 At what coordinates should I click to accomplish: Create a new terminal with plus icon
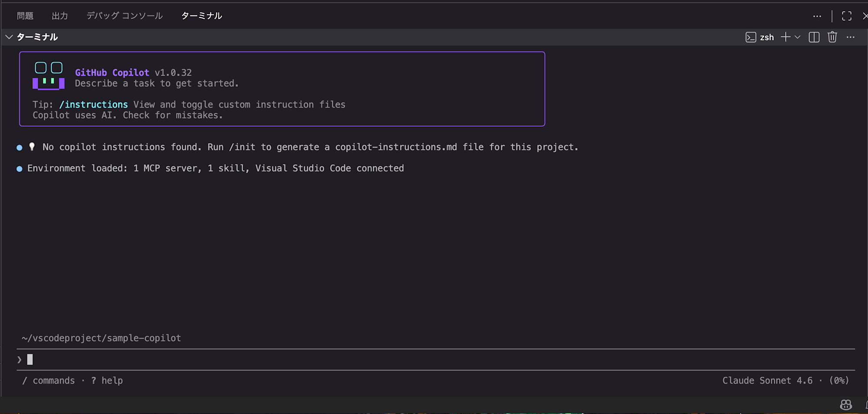786,37
